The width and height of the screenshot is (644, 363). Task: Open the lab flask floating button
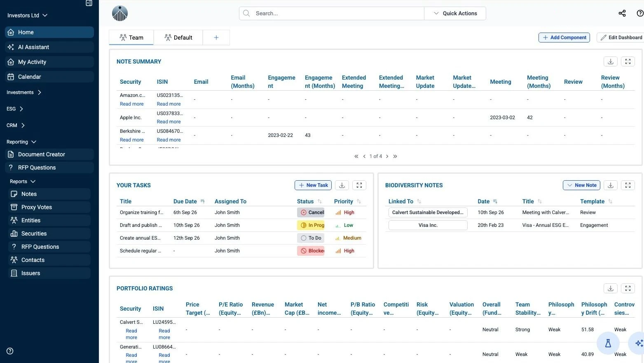pos(608,343)
